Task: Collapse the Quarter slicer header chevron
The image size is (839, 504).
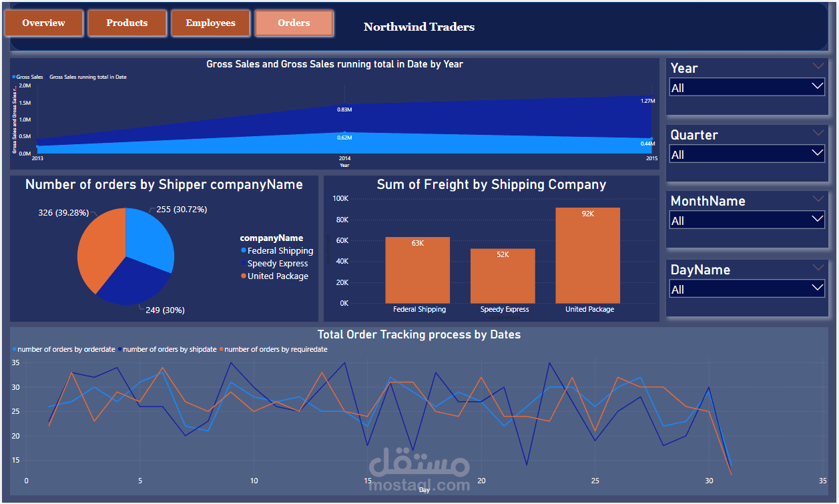Action: (818, 132)
